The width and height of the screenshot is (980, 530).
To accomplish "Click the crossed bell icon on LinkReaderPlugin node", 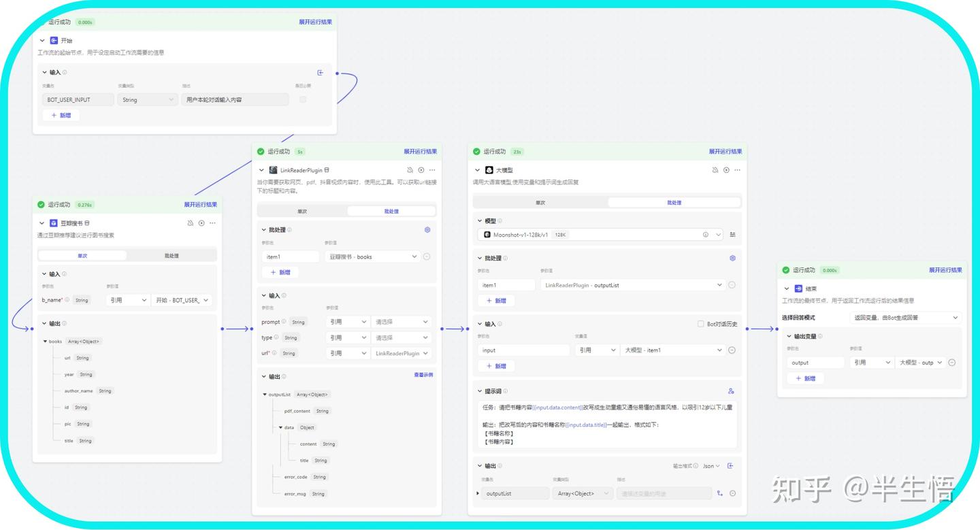I will click(410, 170).
